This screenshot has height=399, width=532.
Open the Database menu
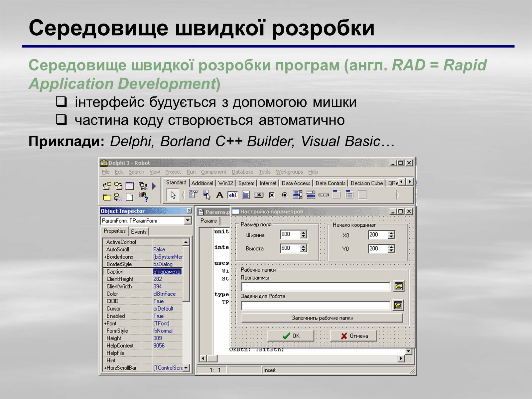(x=243, y=172)
